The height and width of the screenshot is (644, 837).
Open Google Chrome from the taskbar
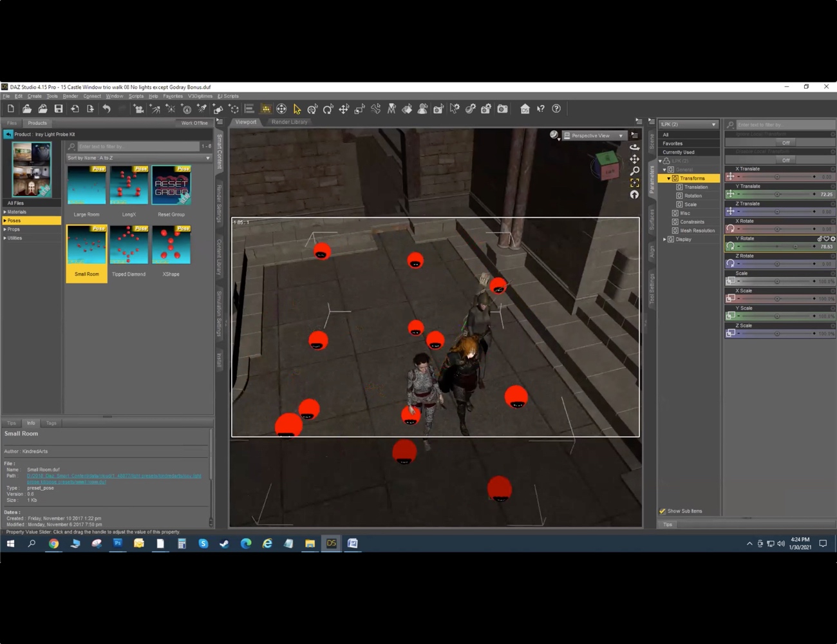[x=53, y=544]
